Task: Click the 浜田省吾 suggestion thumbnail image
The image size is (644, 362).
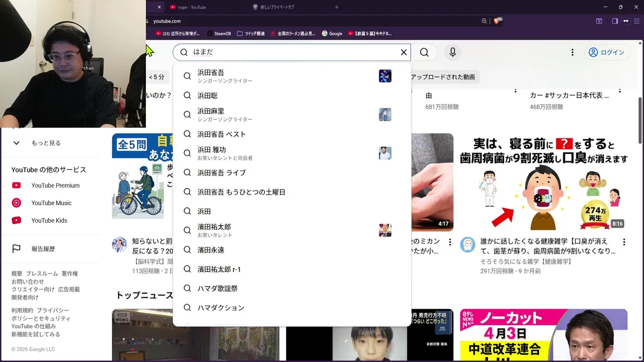Action: pyautogui.click(x=385, y=76)
